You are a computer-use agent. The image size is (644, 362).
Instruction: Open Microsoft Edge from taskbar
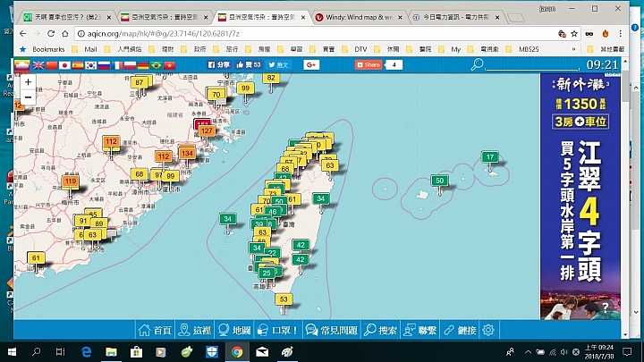(x=86, y=352)
